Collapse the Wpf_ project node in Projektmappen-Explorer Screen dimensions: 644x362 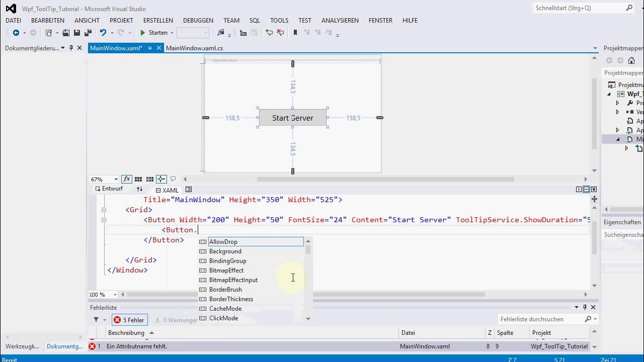tap(609, 94)
